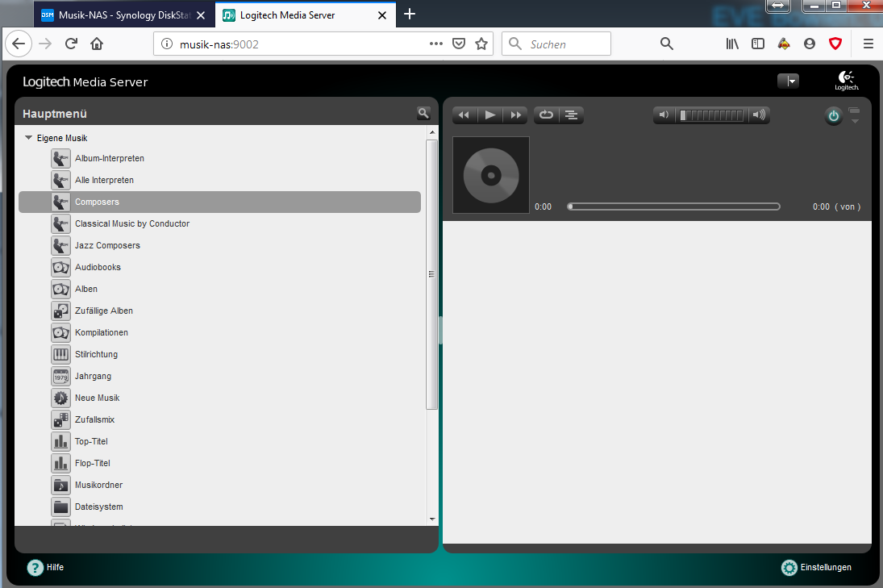This screenshot has height=588, width=883.
Task: Switch to the Musik-NAS Synology tab
Action: (124, 15)
